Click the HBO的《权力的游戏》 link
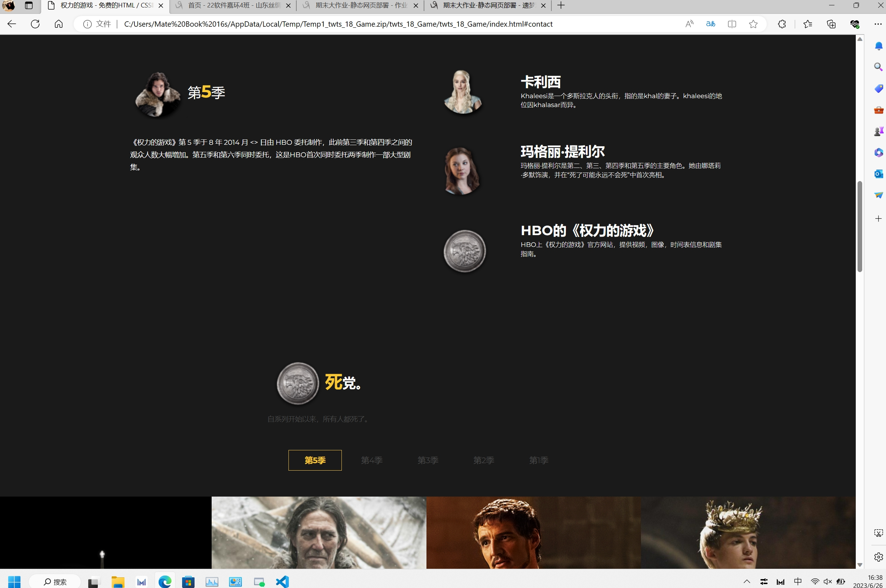Viewport: 886px width, 588px height. pos(587,230)
